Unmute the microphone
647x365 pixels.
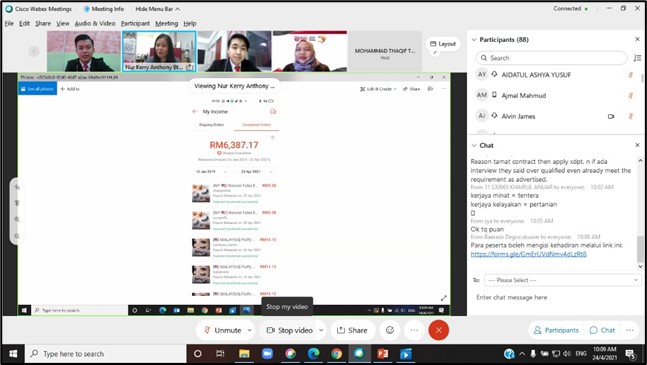pos(223,330)
